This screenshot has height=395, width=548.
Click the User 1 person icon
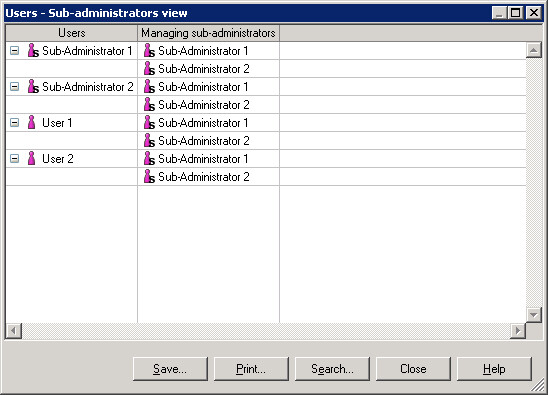[x=31, y=122]
